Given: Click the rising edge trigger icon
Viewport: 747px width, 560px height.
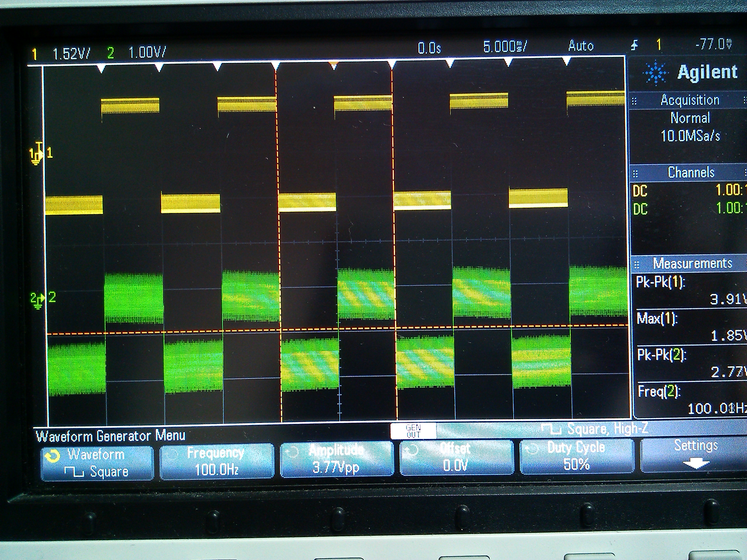Looking at the screenshot, I should point(634,45).
